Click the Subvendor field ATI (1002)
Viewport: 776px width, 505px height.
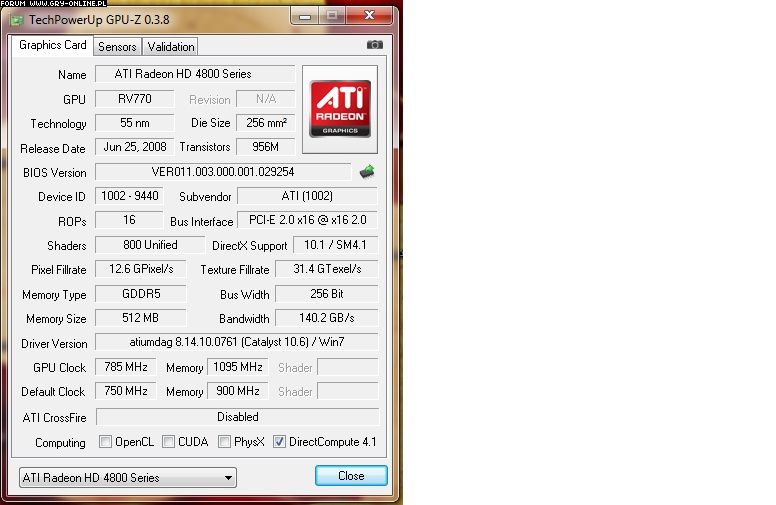307,196
